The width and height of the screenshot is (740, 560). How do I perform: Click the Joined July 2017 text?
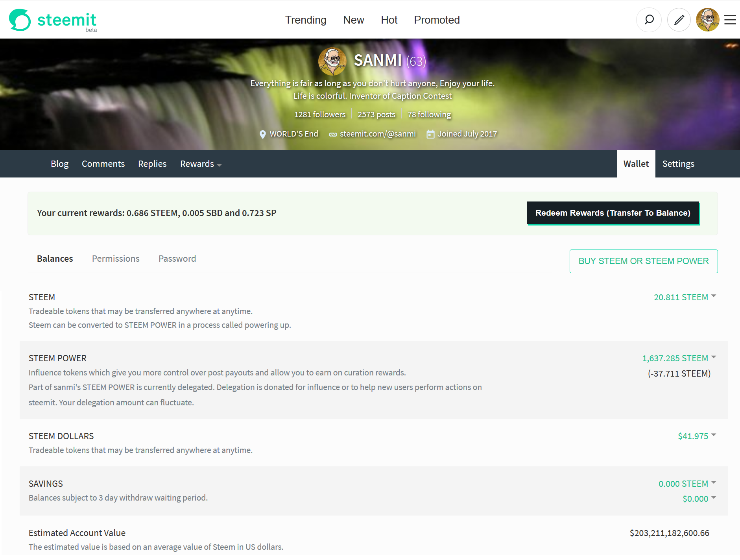467,134
